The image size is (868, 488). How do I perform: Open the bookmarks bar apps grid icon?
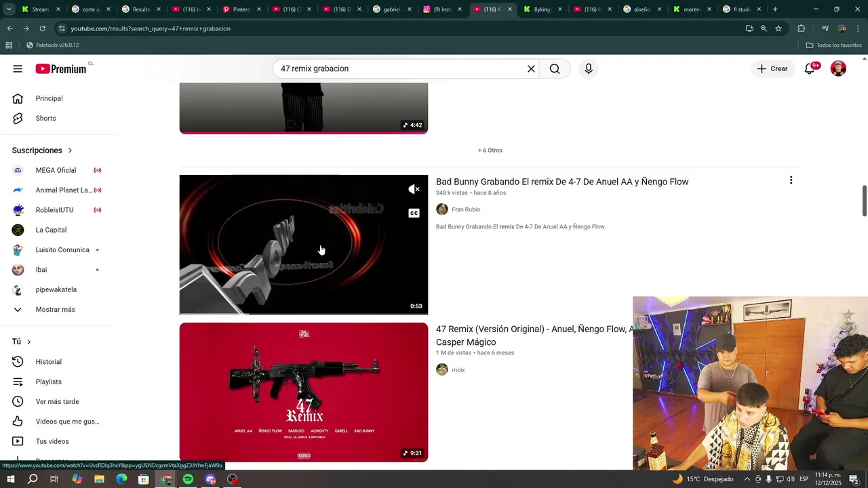click(x=9, y=45)
